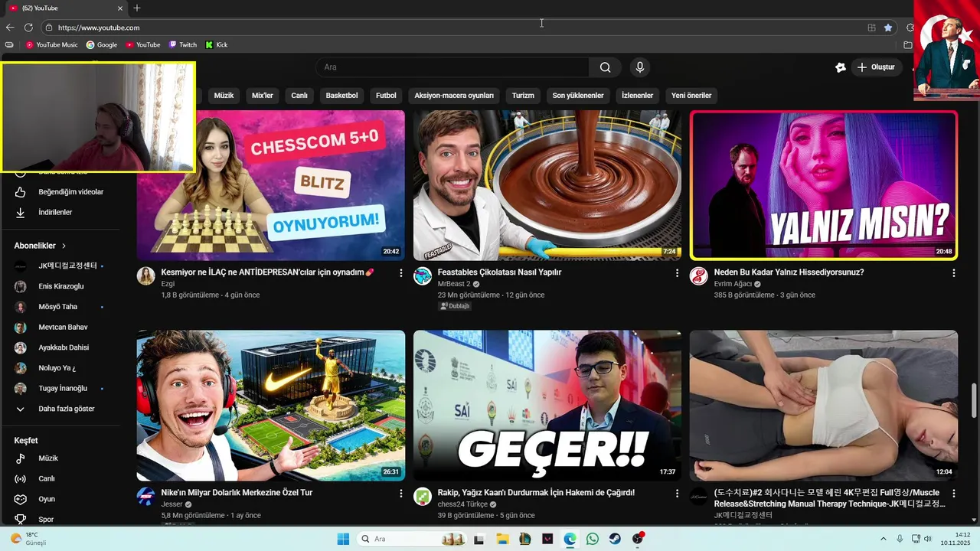Open a new browser tab
The height and width of the screenshot is (551, 980).
click(x=137, y=8)
